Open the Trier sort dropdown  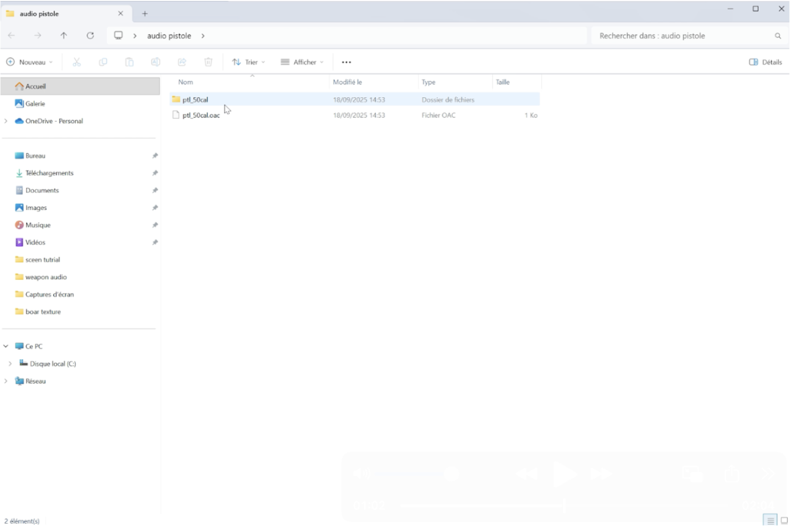248,62
